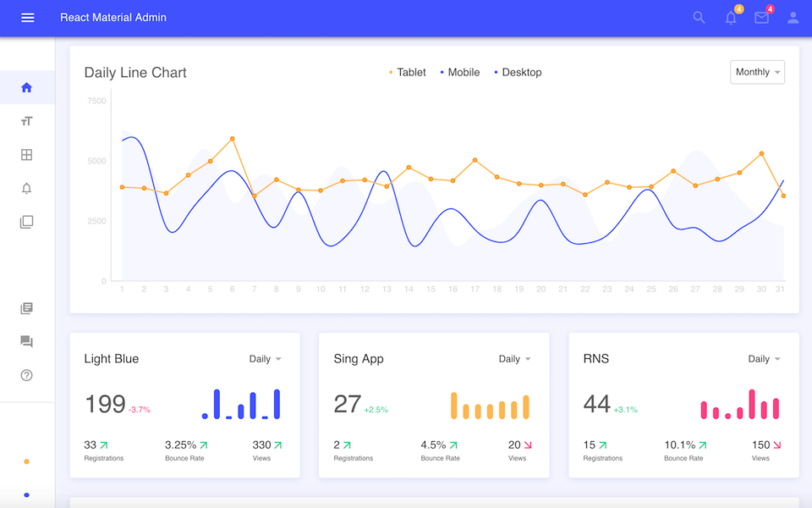The image size is (812, 508).
Task: Expand the Daily selector on Sing App card
Action: (514, 359)
